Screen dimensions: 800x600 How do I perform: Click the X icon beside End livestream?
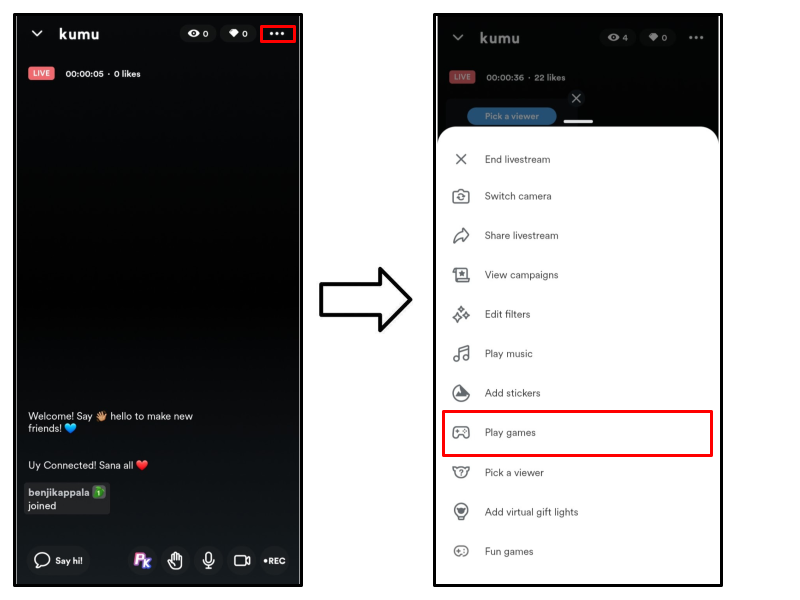pos(461,159)
